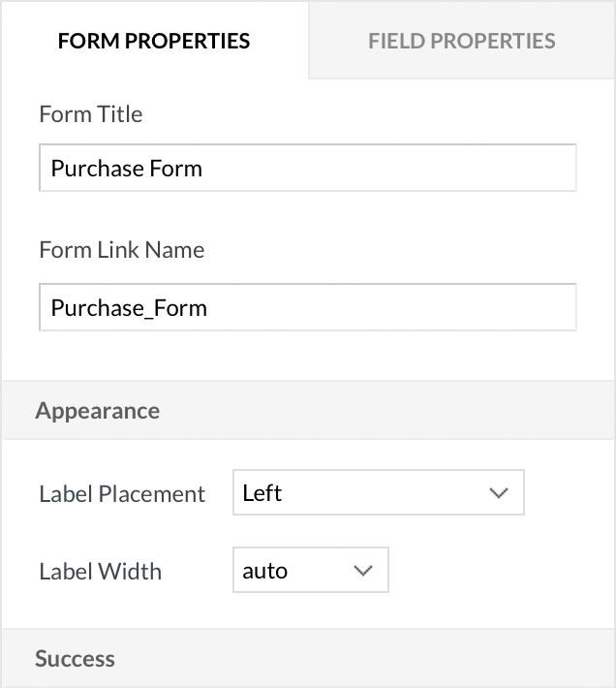Click the "auto" value in Label Width

265,571
